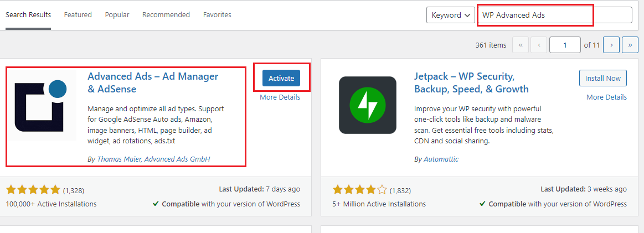The height and width of the screenshot is (233, 644).
Task: Open the Search Results tab
Action: point(28,15)
